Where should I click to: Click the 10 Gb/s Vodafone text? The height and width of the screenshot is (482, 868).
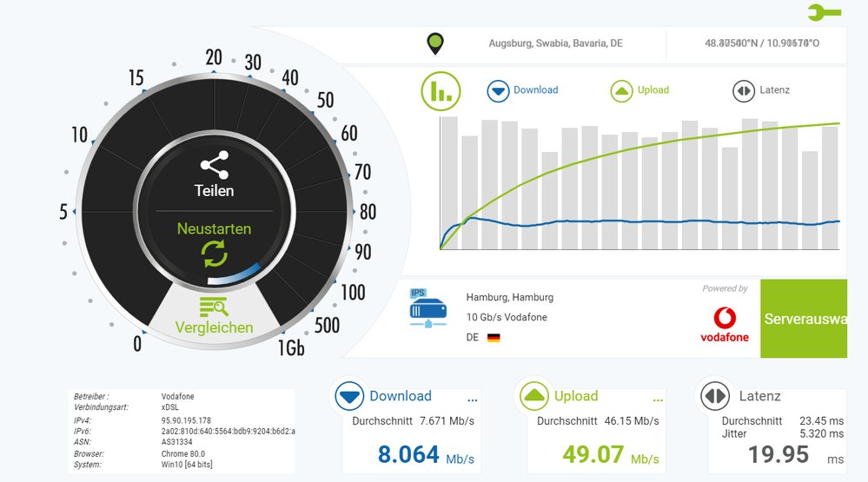[507, 317]
